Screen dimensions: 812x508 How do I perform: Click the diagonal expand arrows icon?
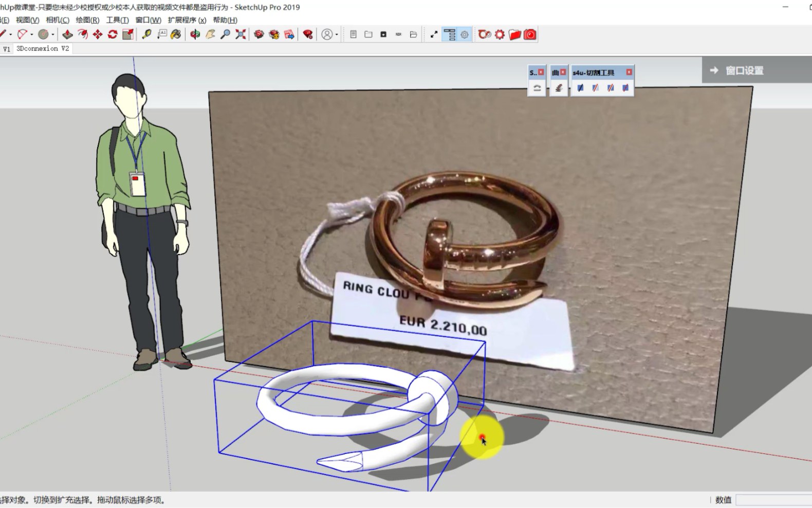tap(434, 34)
